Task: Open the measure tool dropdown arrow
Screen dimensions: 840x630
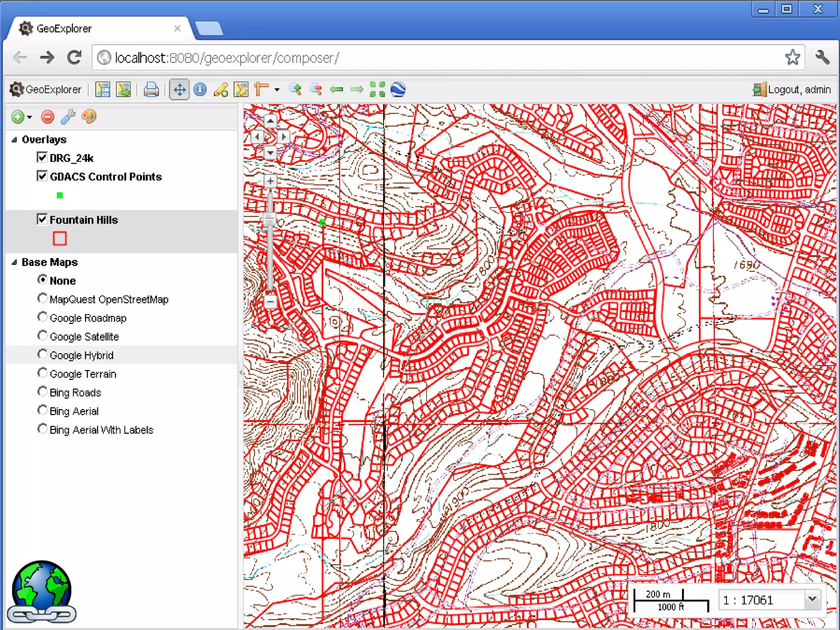Action: [277, 89]
